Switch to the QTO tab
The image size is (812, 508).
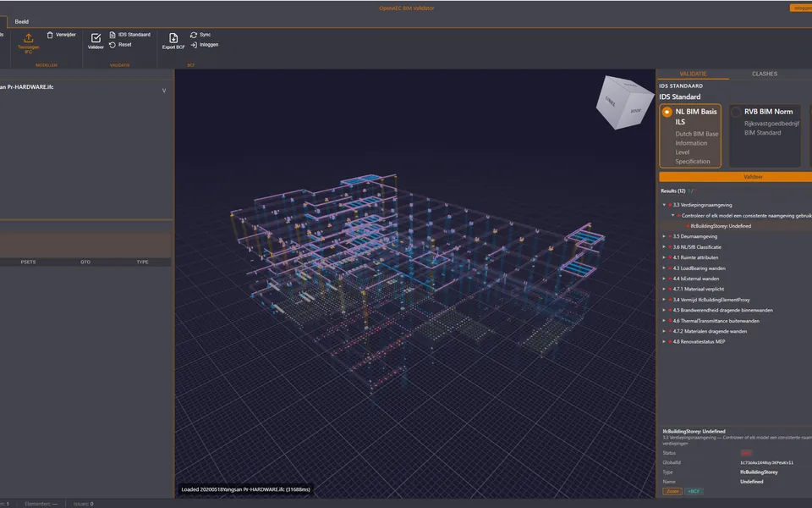85,262
